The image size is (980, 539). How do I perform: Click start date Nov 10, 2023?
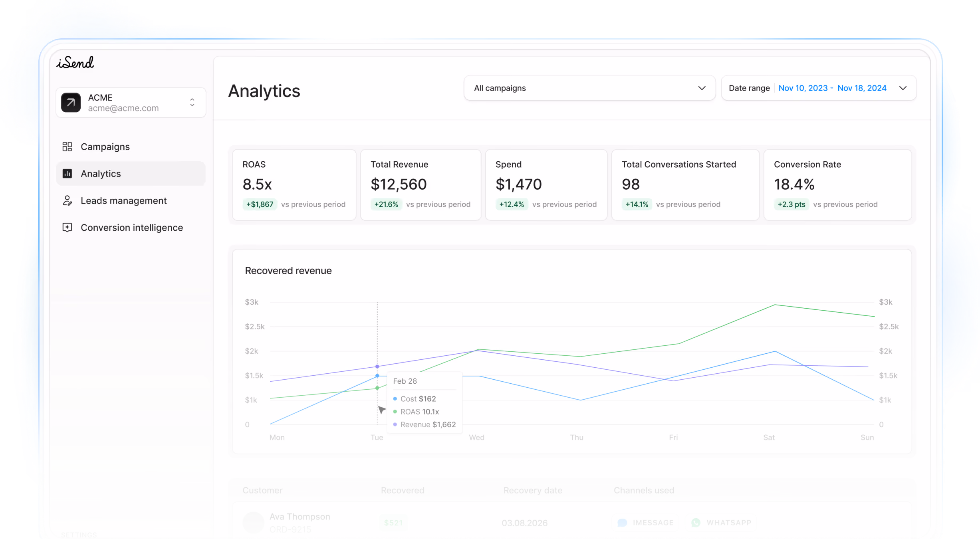point(803,88)
